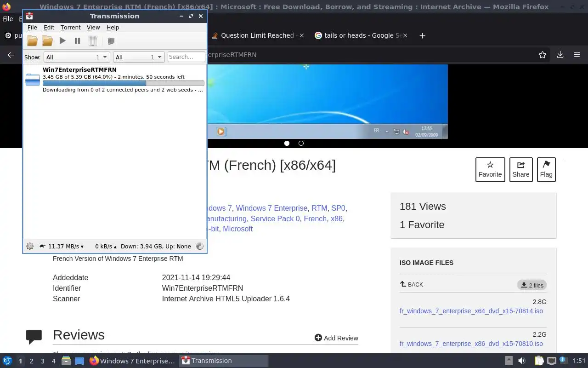The height and width of the screenshot is (368, 588).
Task: Click Open a torrent folder icon in Transmission toolbar
Action: click(x=32, y=41)
